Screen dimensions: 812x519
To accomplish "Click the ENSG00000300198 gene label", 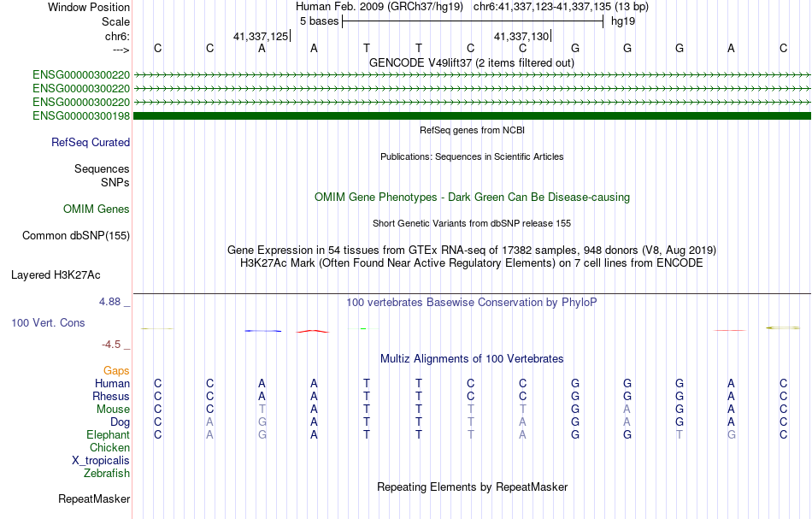I will pos(81,116).
